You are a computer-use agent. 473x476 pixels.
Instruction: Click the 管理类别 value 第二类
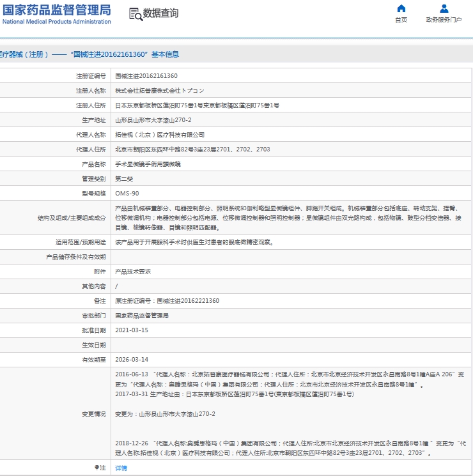point(123,178)
